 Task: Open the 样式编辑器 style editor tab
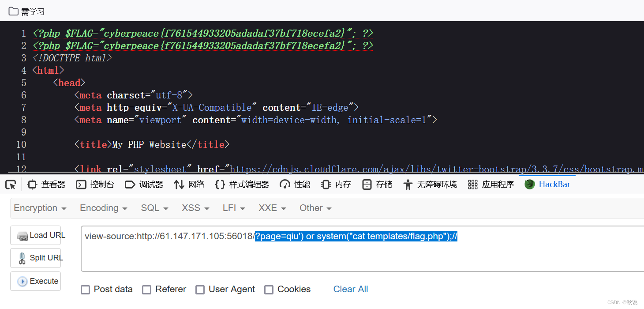pyautogui.click(x=242, y=185)
